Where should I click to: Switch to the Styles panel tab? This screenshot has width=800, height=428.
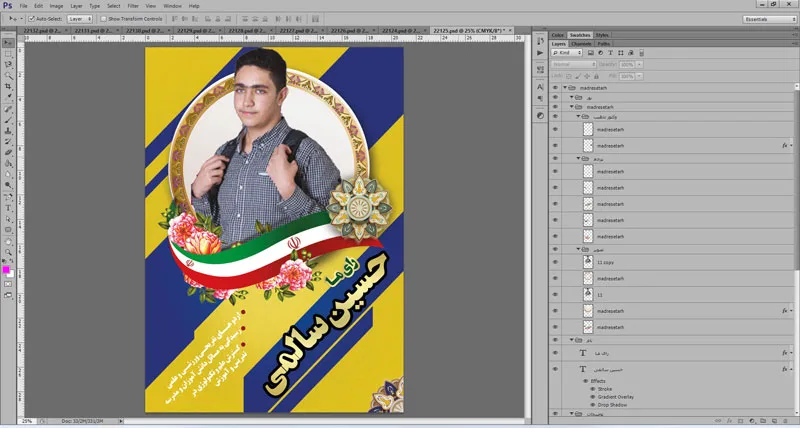tap(602, 35)
